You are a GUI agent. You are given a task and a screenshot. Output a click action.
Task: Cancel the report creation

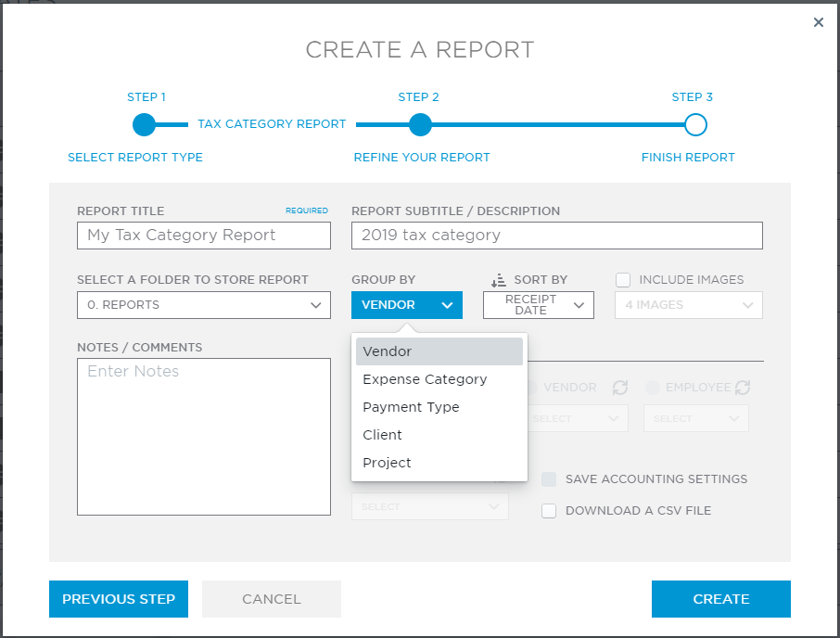(x=271, y=599)
